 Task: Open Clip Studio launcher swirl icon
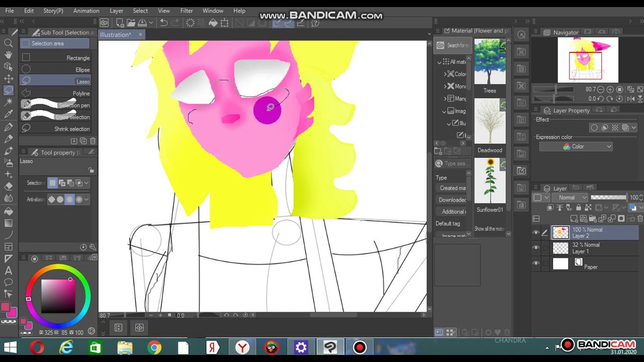(104, 23)
